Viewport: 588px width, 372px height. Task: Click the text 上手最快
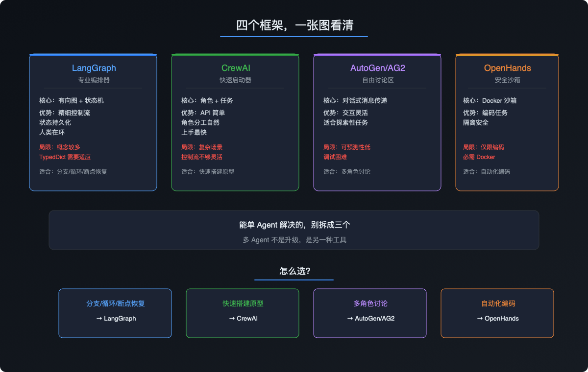(x=194, y=132)
